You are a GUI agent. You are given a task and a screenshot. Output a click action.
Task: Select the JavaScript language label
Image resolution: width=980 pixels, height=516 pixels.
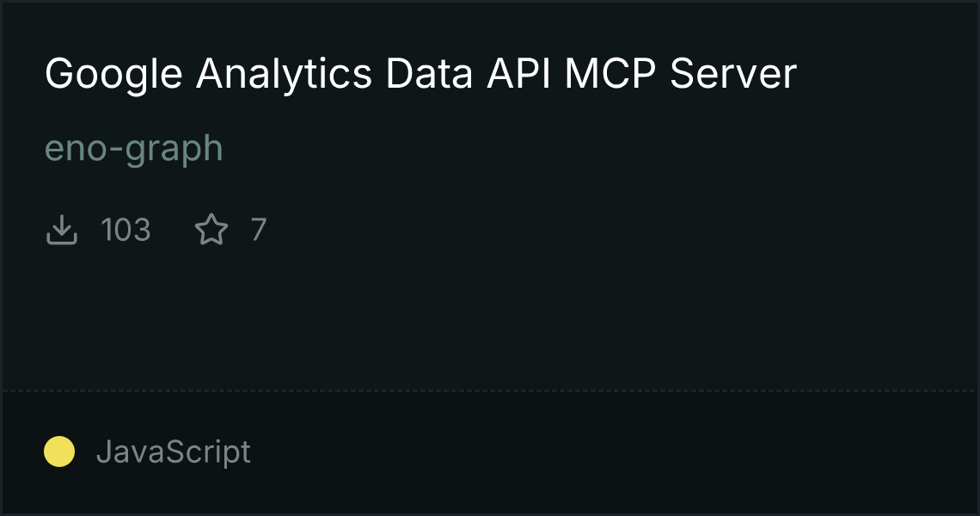pyautogui.click(x=174, y=451)
